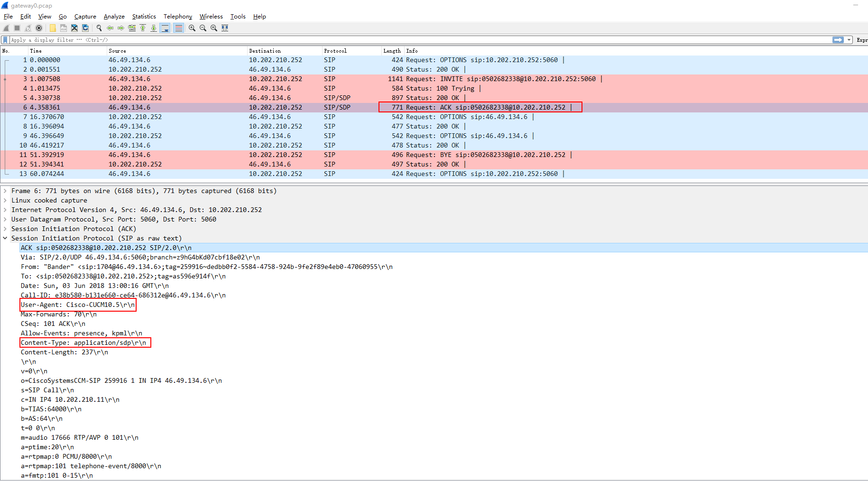Open the File menu
This screenshot has height=481, width=868.
coord(9,16)
